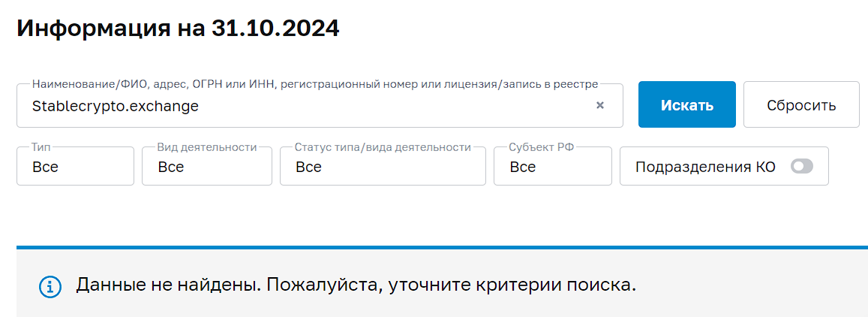Expand the Вид деятельности dropdown
868x320 pixels.
(x=207, y=166)
